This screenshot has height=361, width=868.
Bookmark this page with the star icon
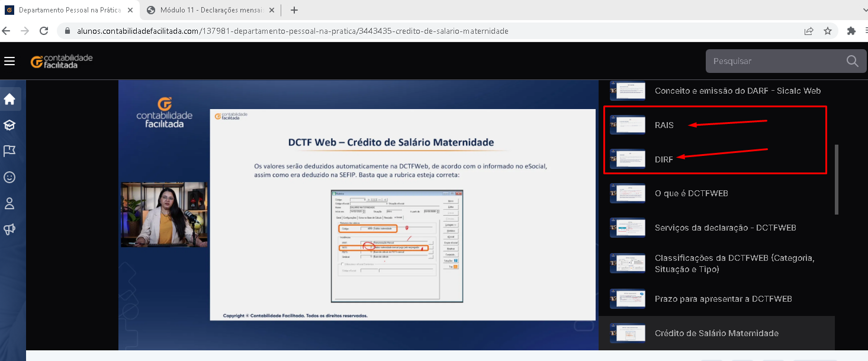828,31
